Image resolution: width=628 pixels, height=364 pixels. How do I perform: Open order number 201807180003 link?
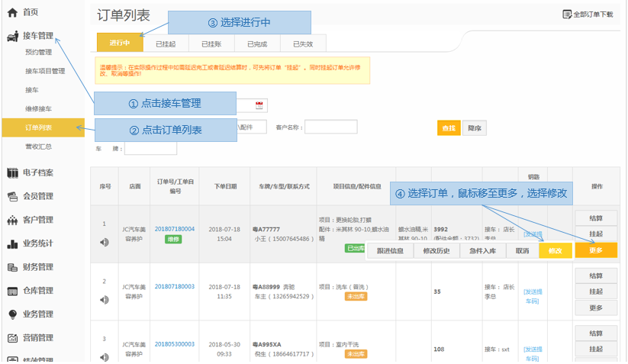pos(175,287)
